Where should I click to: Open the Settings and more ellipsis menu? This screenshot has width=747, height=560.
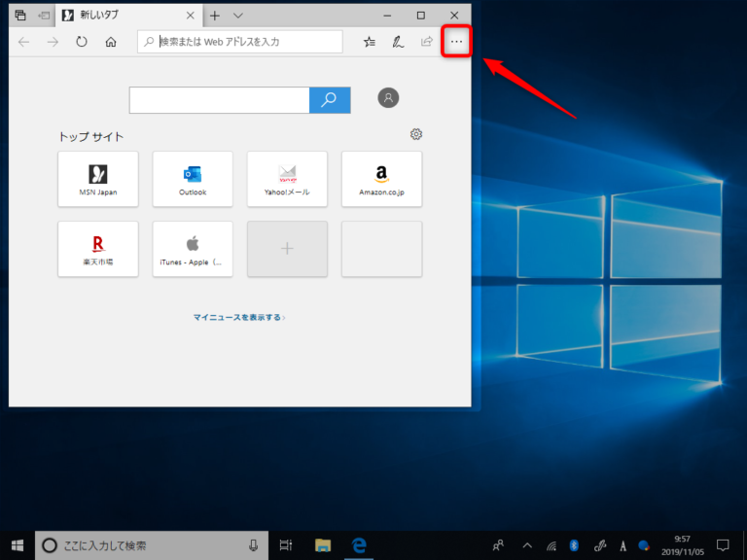coord(456,42)
